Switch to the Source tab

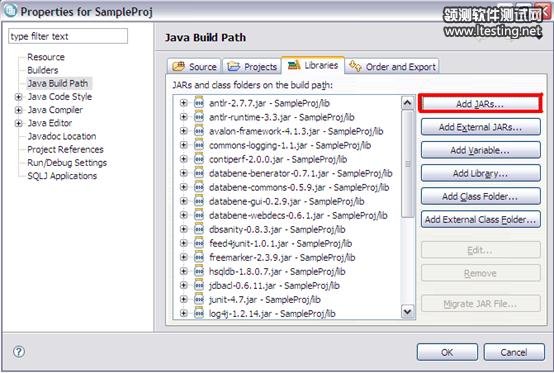(x=194, y=66)
